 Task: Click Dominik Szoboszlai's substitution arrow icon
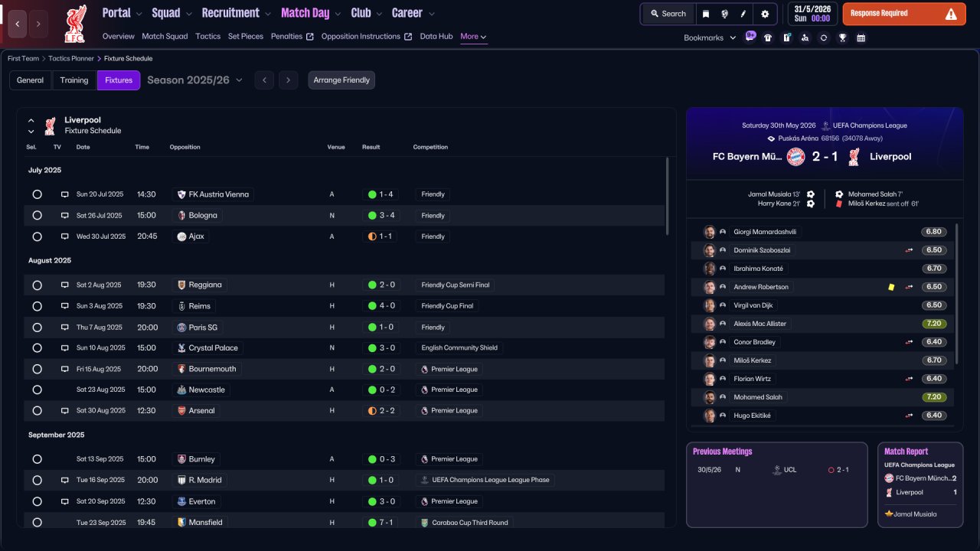point(909,250)
